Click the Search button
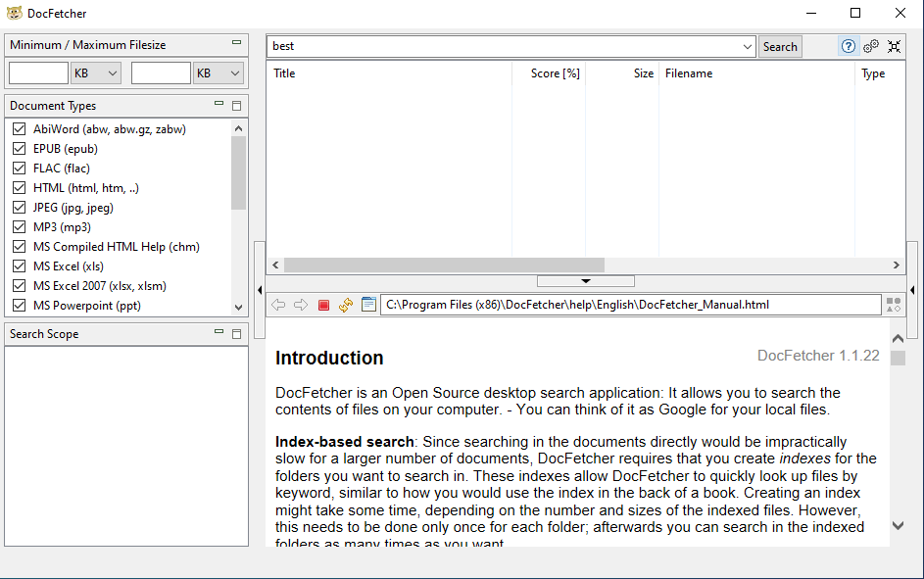Screen dimensions: 924x579 (x=780, y=46)
